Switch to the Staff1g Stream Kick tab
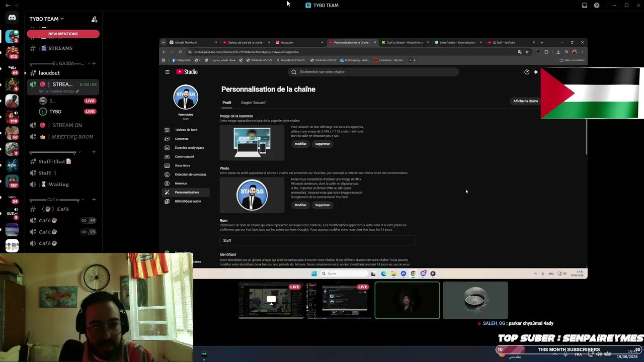Viewport: 644px width, 362px height. click(404, 42)
